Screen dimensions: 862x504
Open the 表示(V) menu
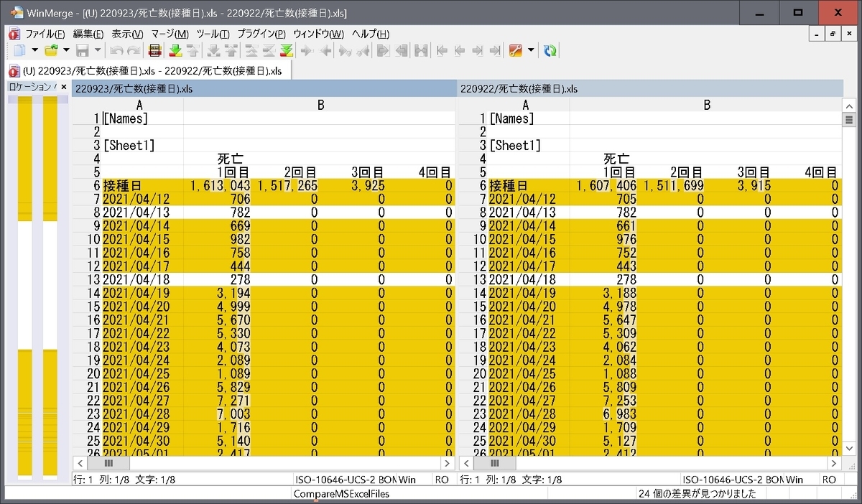(128, 34)
